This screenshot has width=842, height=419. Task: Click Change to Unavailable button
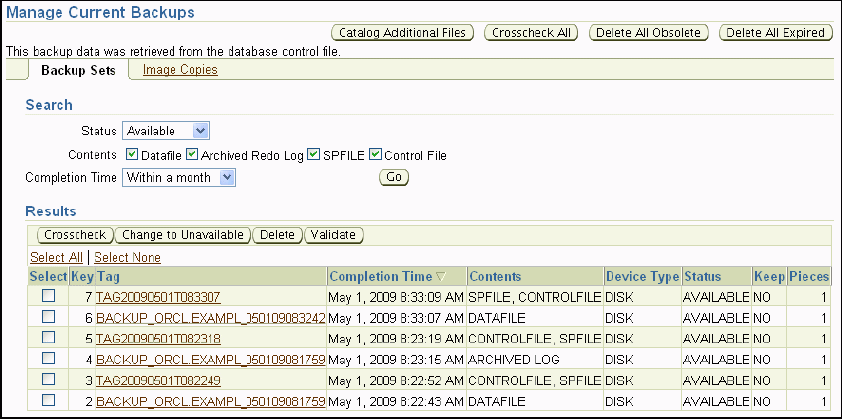click(x=182, y=235)
